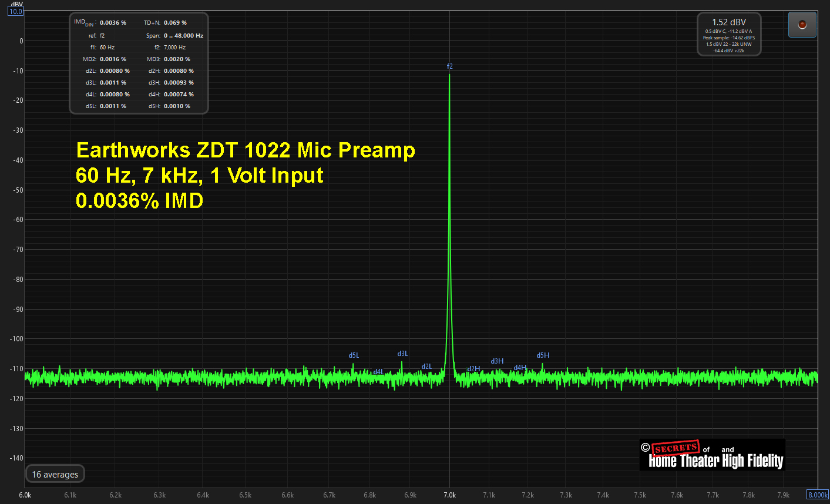Click the TD+N 0.069 % value
Image resolution: width=830 pixels, height=504 pixels.
[175, 22]
